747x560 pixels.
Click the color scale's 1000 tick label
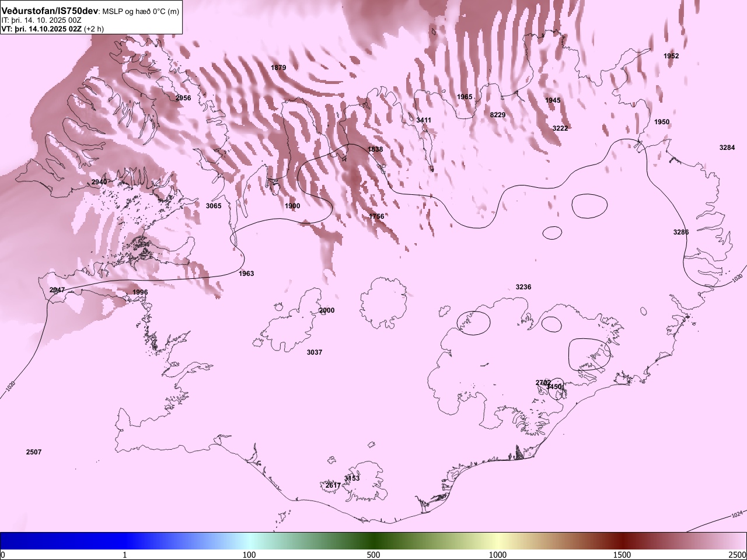[x=498, y=555]
